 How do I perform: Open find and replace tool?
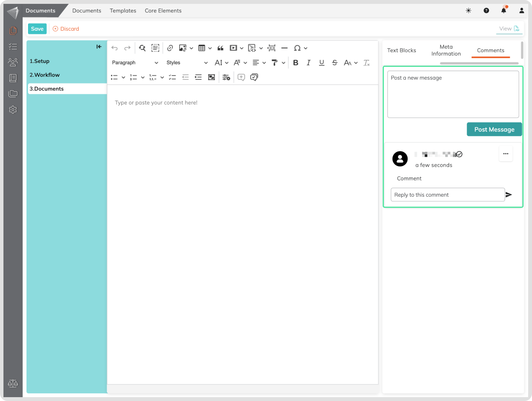coord(142,48)
